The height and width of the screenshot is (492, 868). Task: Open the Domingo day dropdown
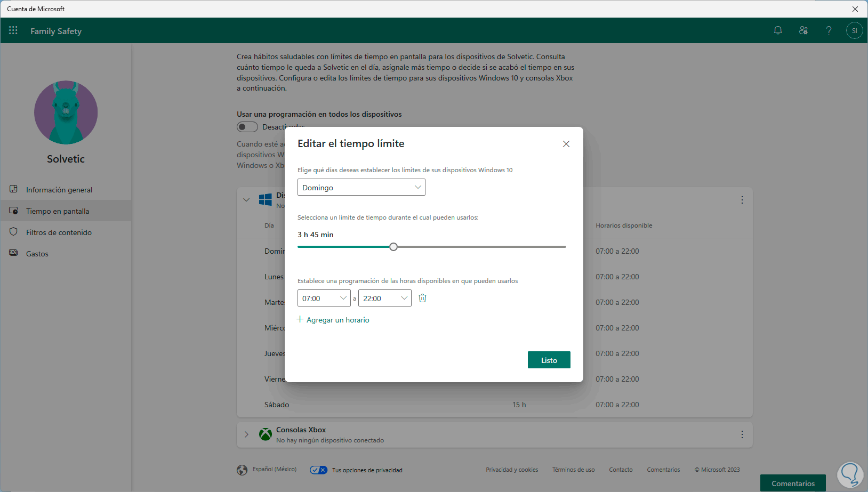[361, 187]
